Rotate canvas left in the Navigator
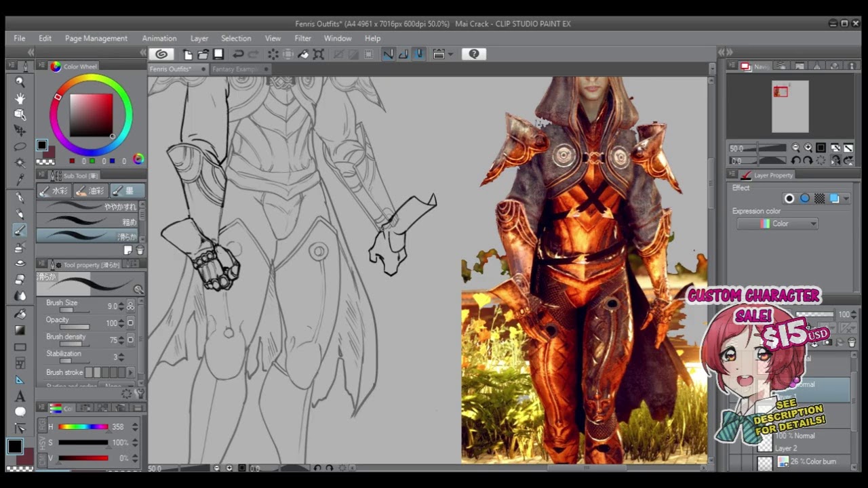The width and height of the screenshot is (868, 488). [795, 161]
